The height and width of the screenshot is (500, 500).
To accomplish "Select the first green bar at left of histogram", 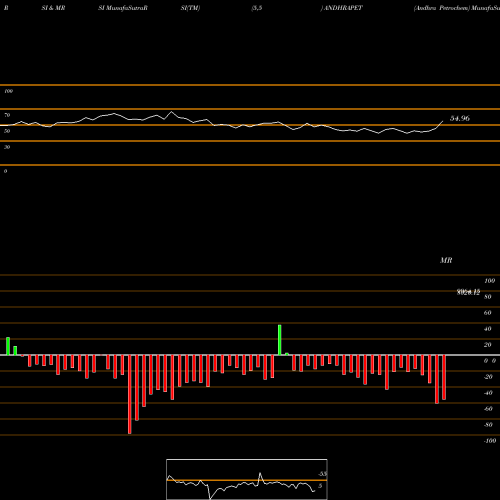I will (8, 346).
